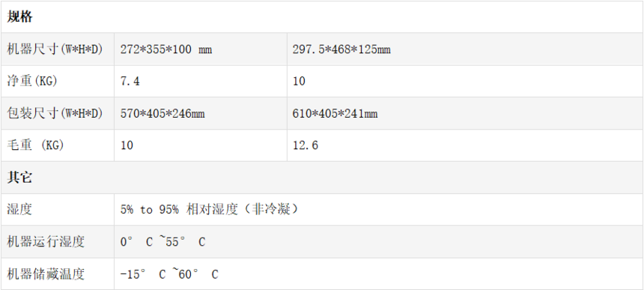Click gross weight value 10 in 毛重 row
Viewport: 644px width, 290px height.
(127, 145)
